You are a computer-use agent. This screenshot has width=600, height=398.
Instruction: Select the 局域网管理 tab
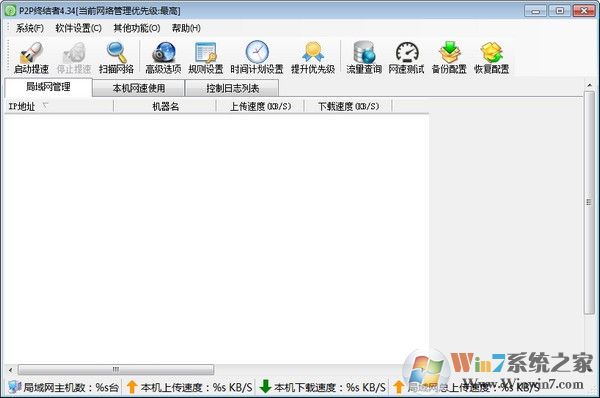click(48, 87)
